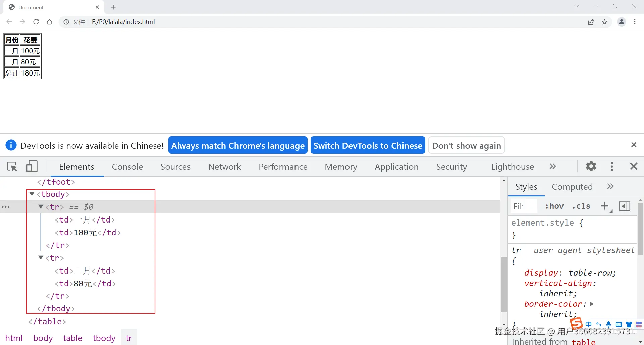Viewport: 644px width, 345px height.
Task: Toggle the device toolbar icon
Action: (32, 166)
